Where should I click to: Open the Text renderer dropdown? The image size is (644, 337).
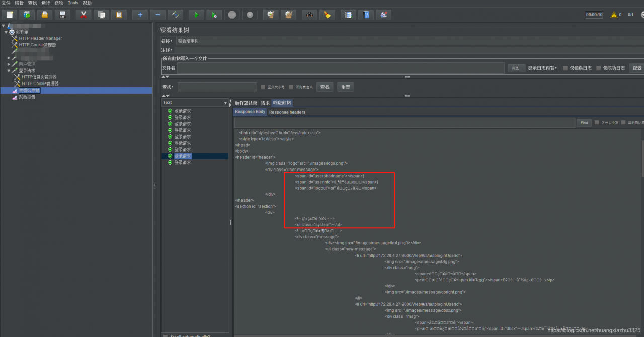pyautogui.click(x=225, y=103)
